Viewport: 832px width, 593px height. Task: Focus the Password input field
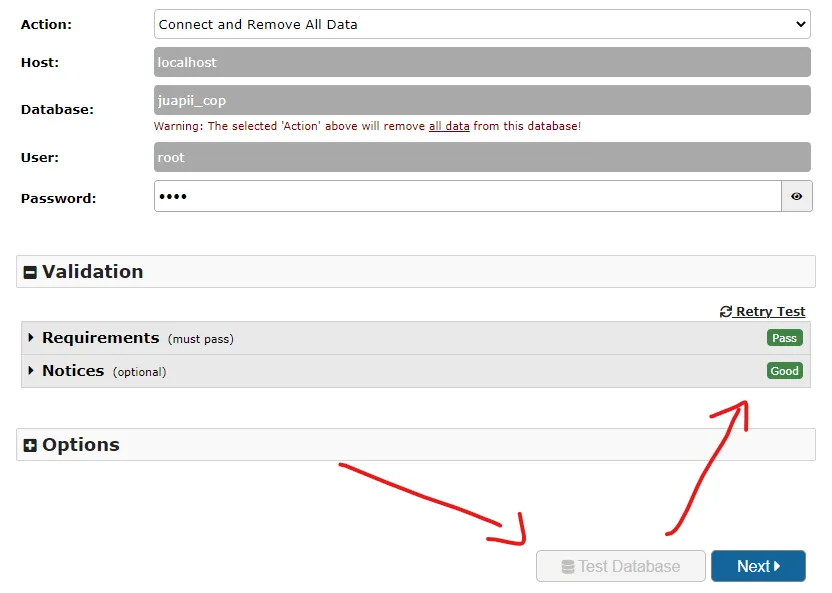point(467,196)
